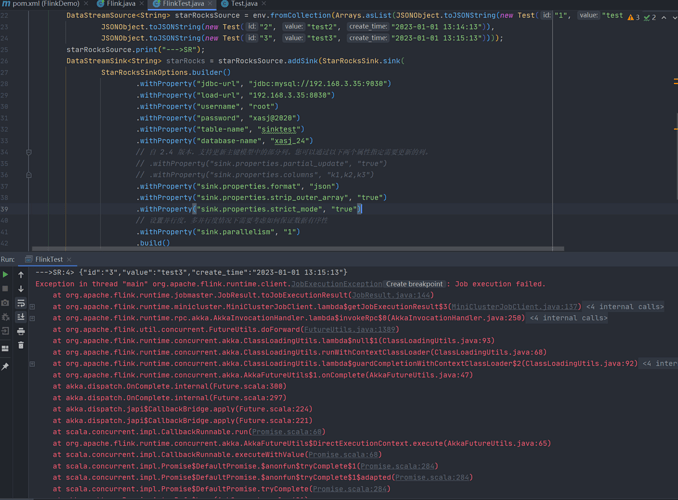Screen dimensions: 678x500
Task: Expand gutter fold marker on AkkaInvocationHandler line
Action: click(32, 318)
